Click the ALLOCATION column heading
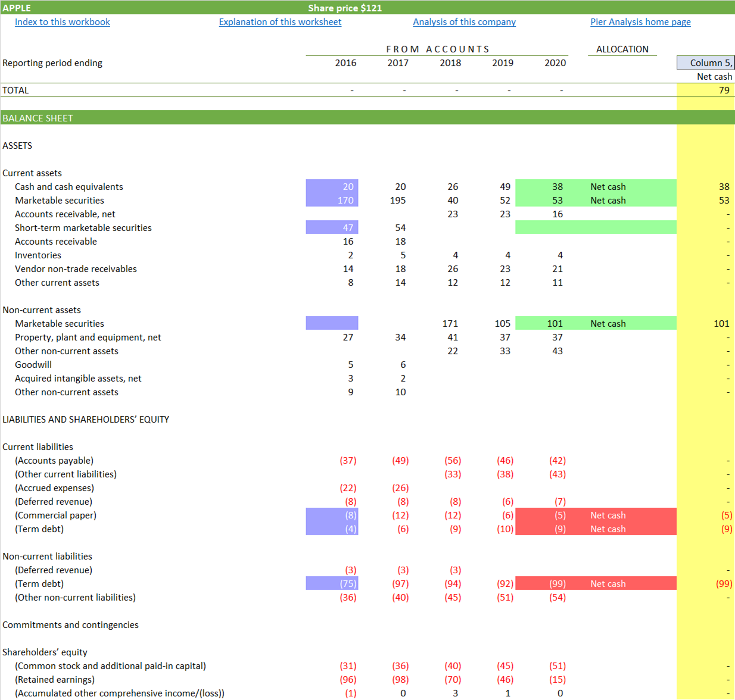This screenshot has width=735, height=700. click(x=622, y=49)
